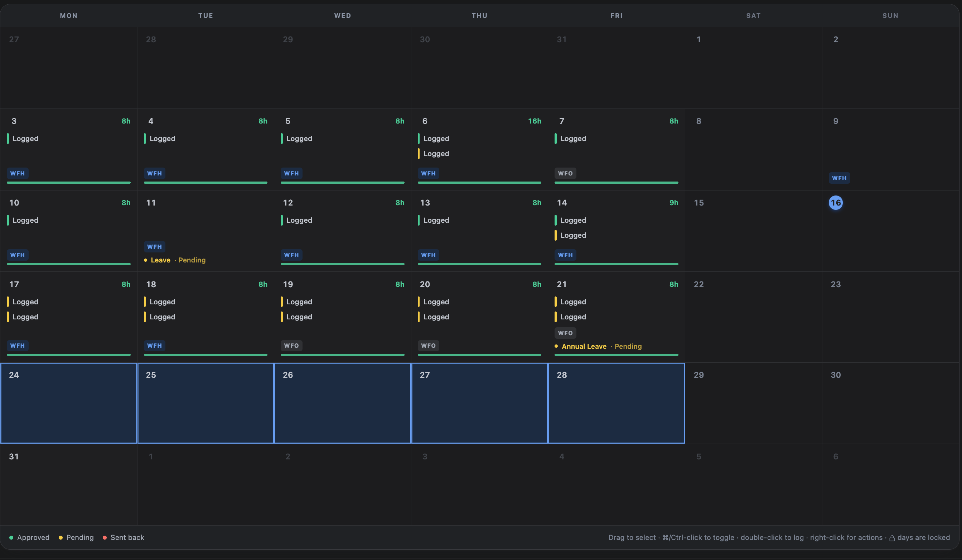Click the Approved legend label
Viewport: 962px width, 560px height.
point(33,537)
